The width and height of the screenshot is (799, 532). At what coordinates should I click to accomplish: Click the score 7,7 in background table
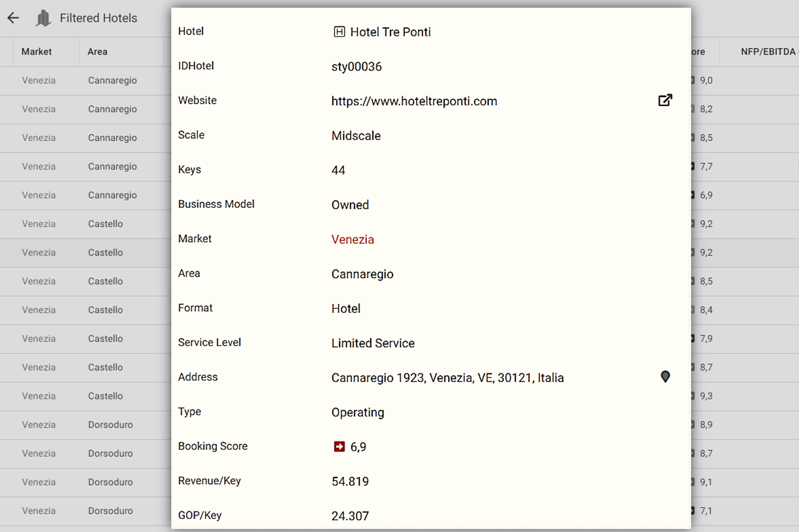706,166
